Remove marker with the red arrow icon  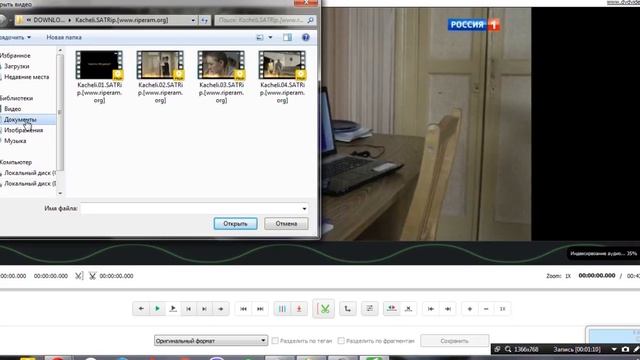pos(299,309)
